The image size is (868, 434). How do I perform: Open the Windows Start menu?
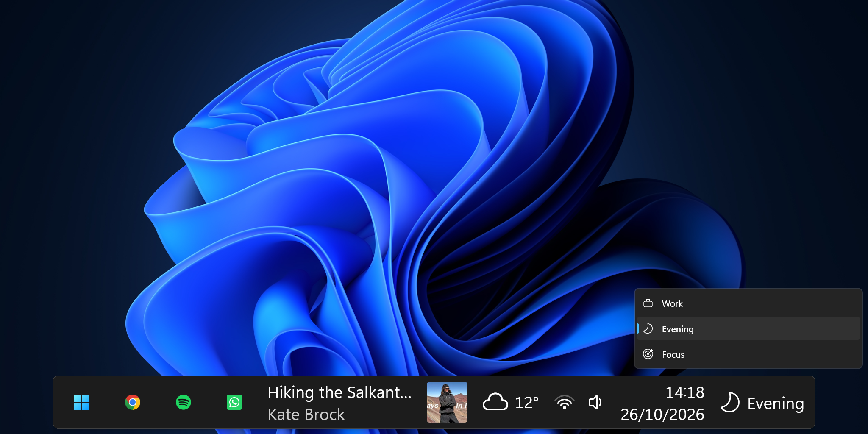(x=81, y=402)
